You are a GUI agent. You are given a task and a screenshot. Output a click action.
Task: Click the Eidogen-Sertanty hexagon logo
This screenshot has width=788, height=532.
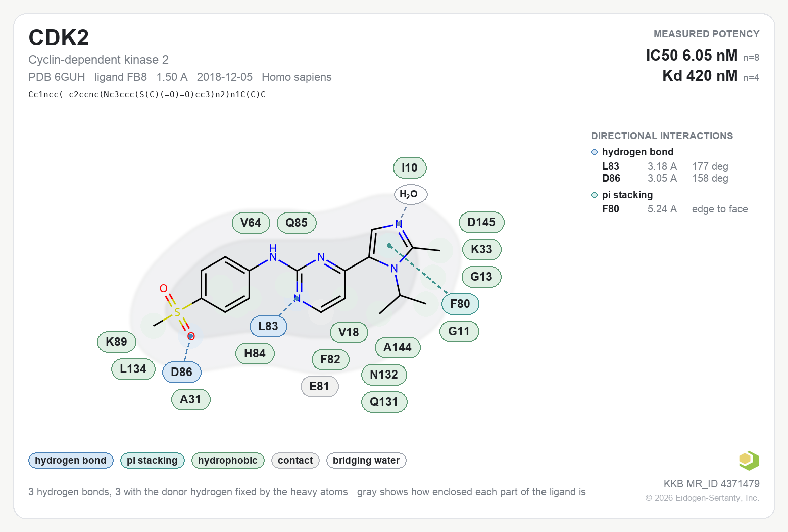[749, 460]
